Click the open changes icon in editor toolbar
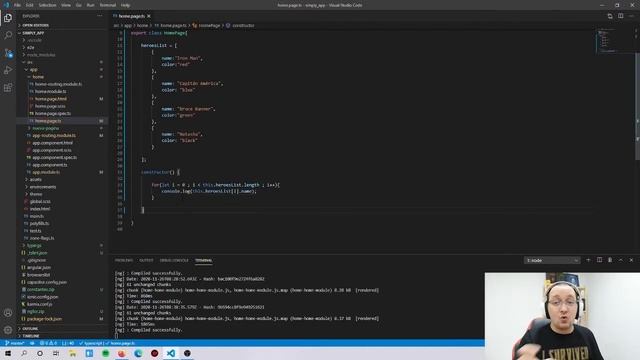Viewport: 640px width, 360px height. click(610, 16)
